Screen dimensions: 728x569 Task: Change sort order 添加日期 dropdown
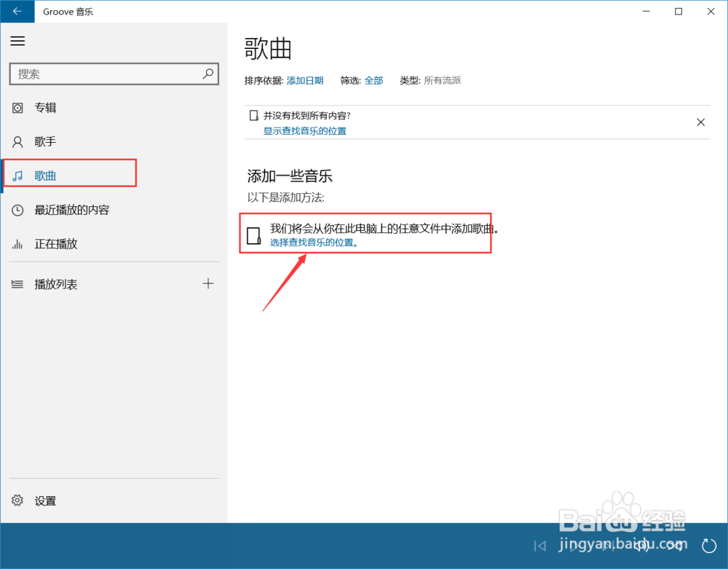pos(304,80)
